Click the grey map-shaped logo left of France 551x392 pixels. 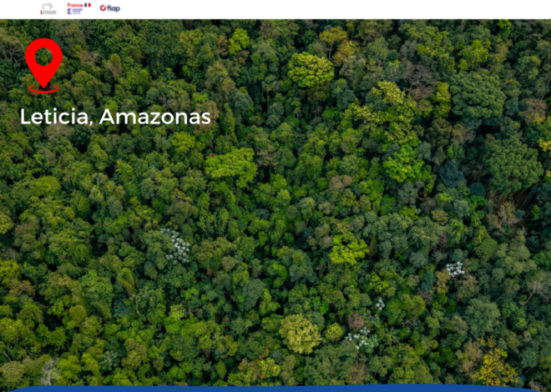[x=48, y=9]
